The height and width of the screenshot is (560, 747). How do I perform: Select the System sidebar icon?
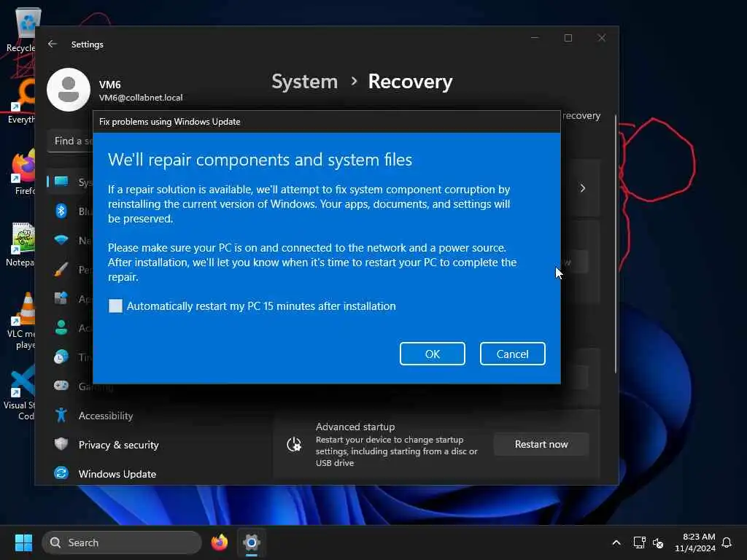coord(61,182)
